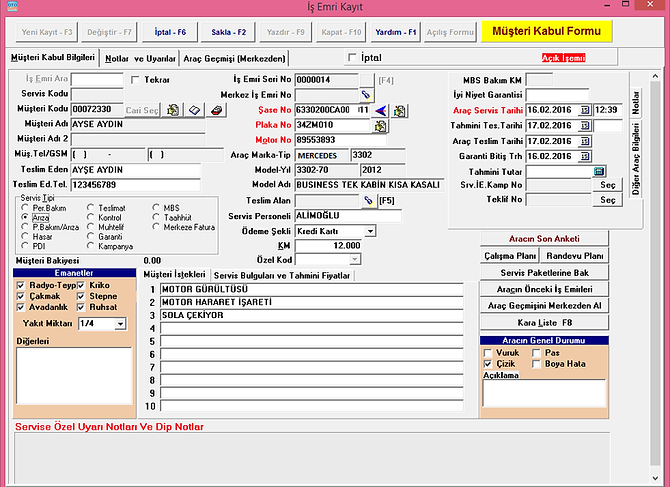The width and height of the screenshot is (670, 487).
Task: Open calendar for Araç Servis Tarihi
Action: tap(585, 110)
